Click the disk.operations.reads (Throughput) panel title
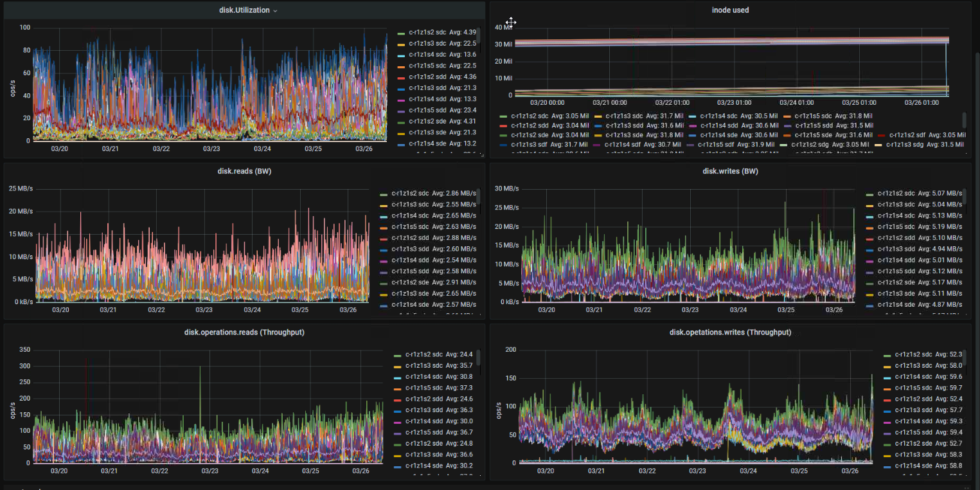 click(244, 332)
